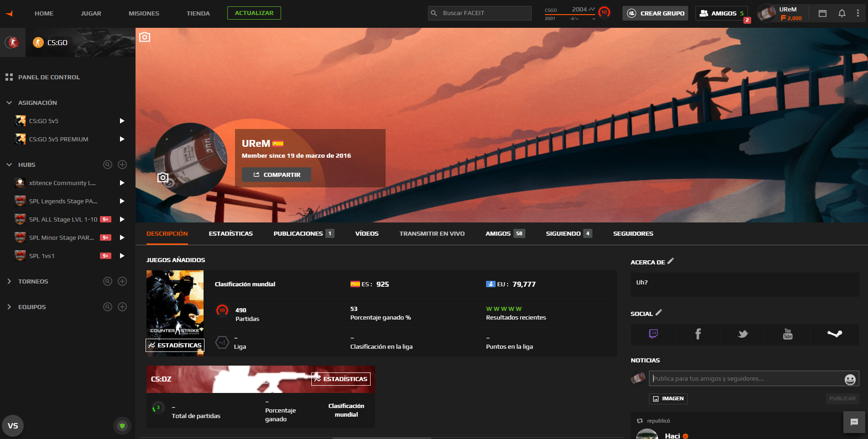Switch to the Publicaciones tab

point(303,233)
